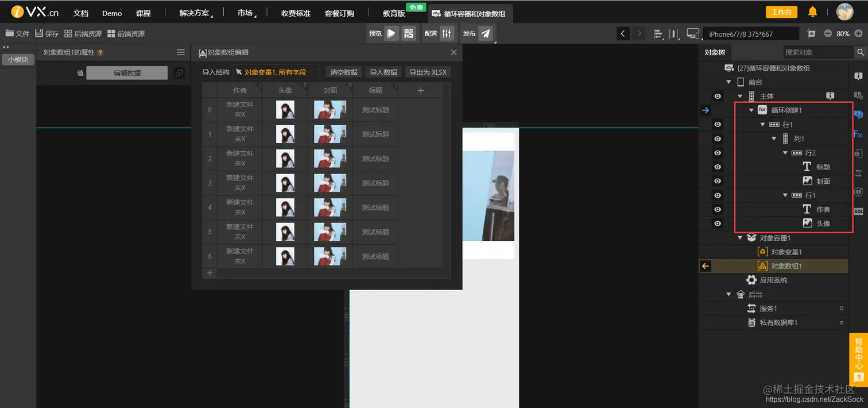Click the avatar thumbnail in row 0
This screenshot has width=868, height=408.
[x=285, y=109]
